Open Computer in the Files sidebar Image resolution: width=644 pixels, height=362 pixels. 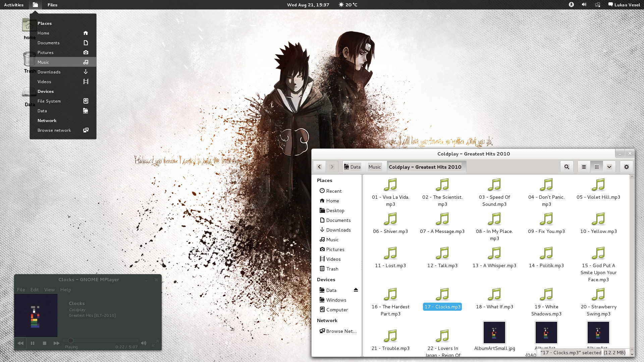[x=336, y=309]
